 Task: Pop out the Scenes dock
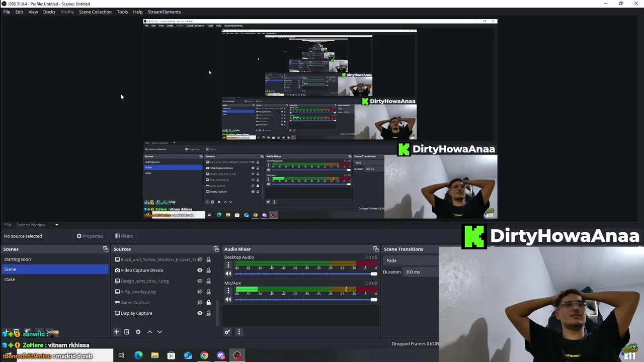pos(105,249)
